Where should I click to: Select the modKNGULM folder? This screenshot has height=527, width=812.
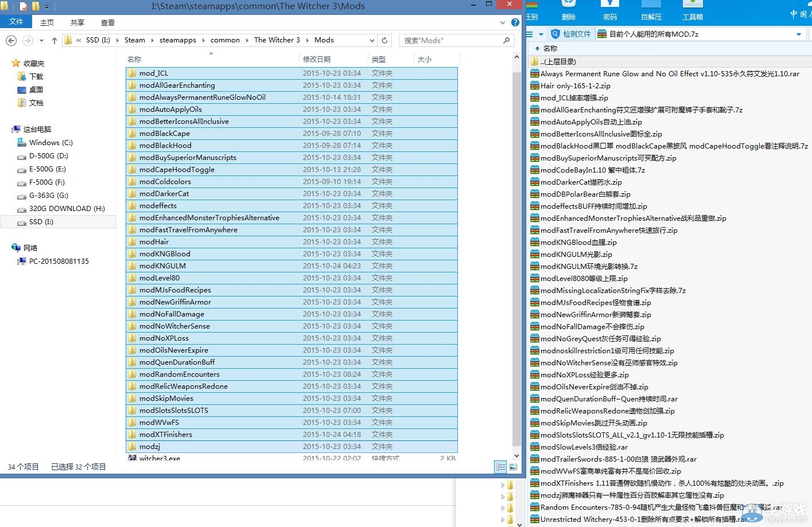[x=292, y=266]
